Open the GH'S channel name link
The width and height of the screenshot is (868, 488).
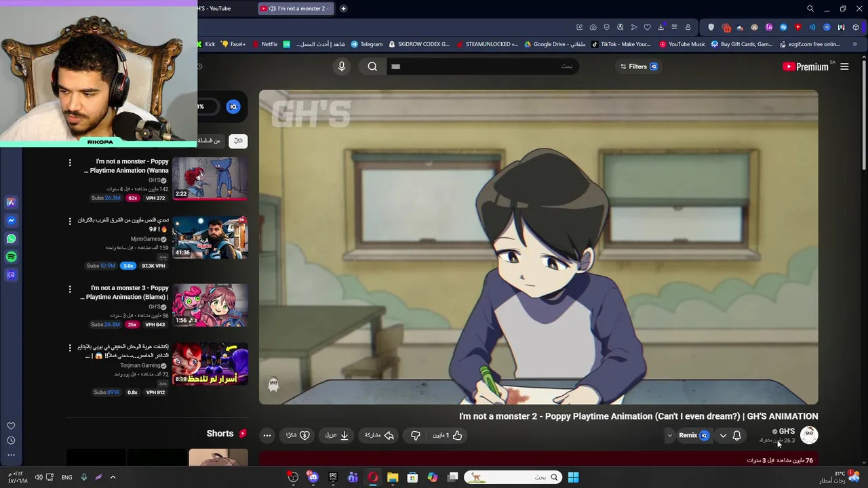(x=787, y=431)
